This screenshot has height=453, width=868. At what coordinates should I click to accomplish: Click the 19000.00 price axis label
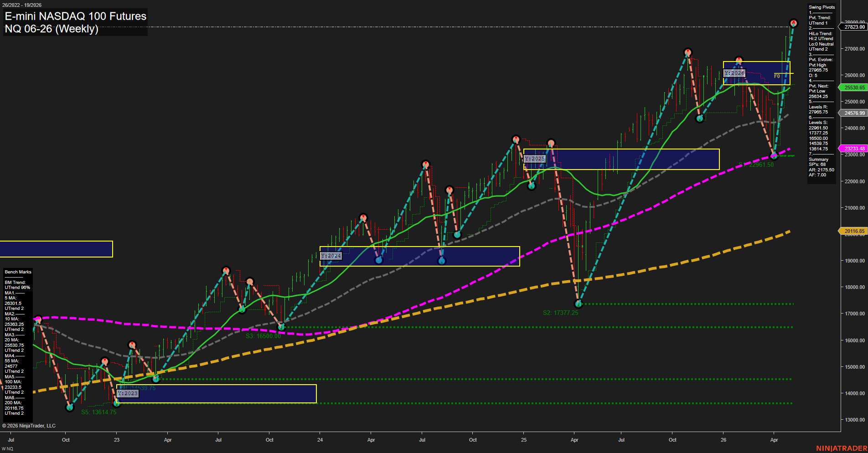click(x=854, y=261)
